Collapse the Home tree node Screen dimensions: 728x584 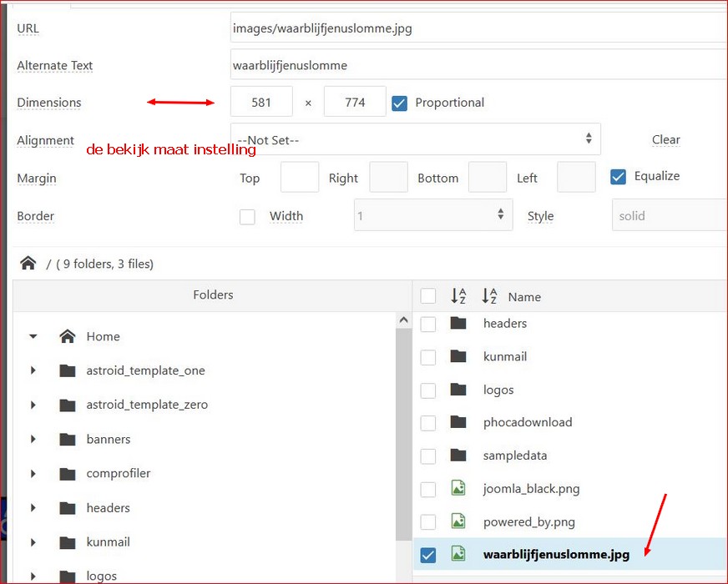[33, 336]
